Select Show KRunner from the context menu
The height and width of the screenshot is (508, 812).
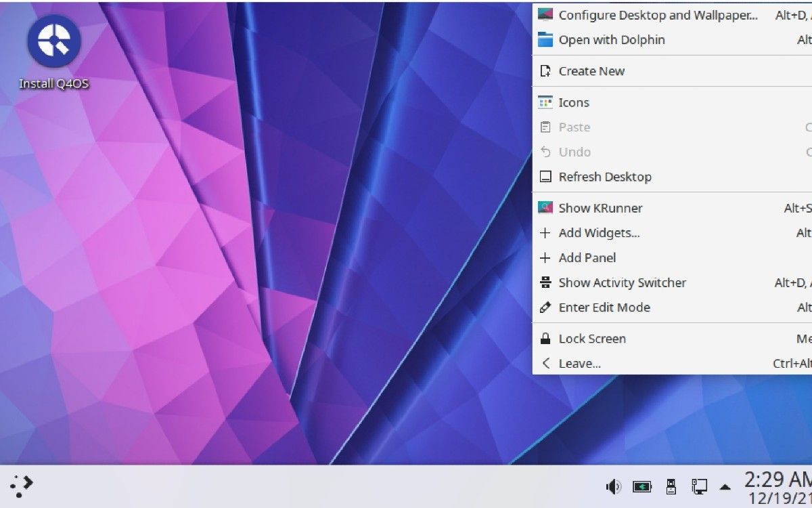tap(600, 208)
